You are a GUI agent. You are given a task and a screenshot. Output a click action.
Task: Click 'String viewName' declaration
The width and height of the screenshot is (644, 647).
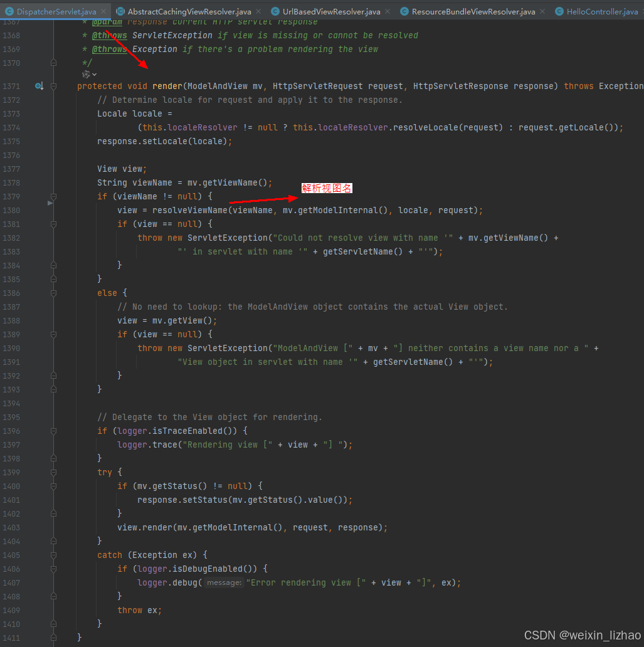(x=135, y=183)
